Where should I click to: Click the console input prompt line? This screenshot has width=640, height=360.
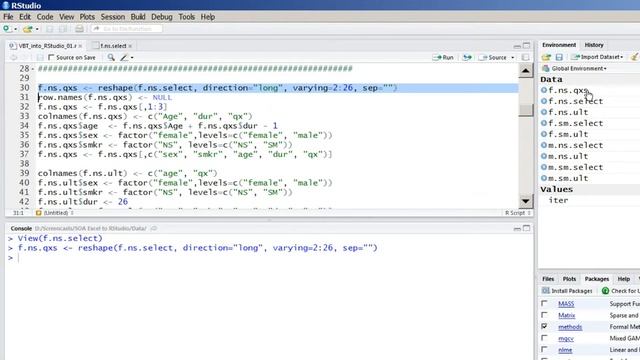269,258
